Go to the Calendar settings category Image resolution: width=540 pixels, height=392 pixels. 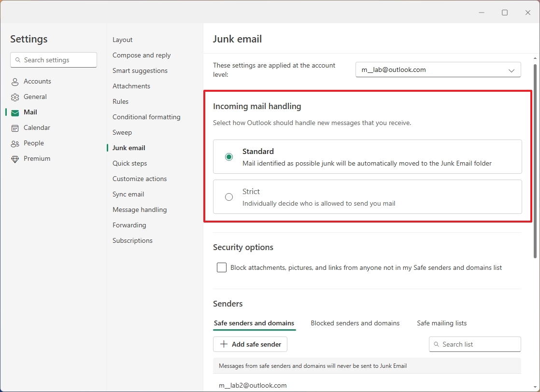pos(37,127)
